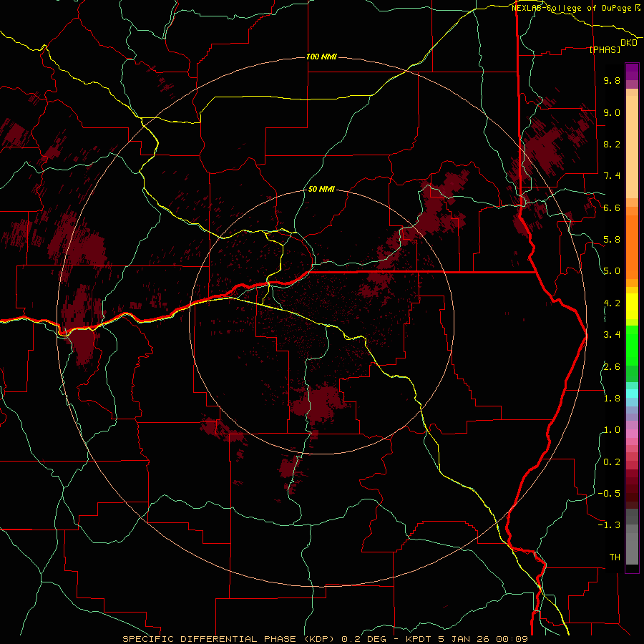Click the "4.2" scale value
The image size is (644, 644).
coord(612,303)
